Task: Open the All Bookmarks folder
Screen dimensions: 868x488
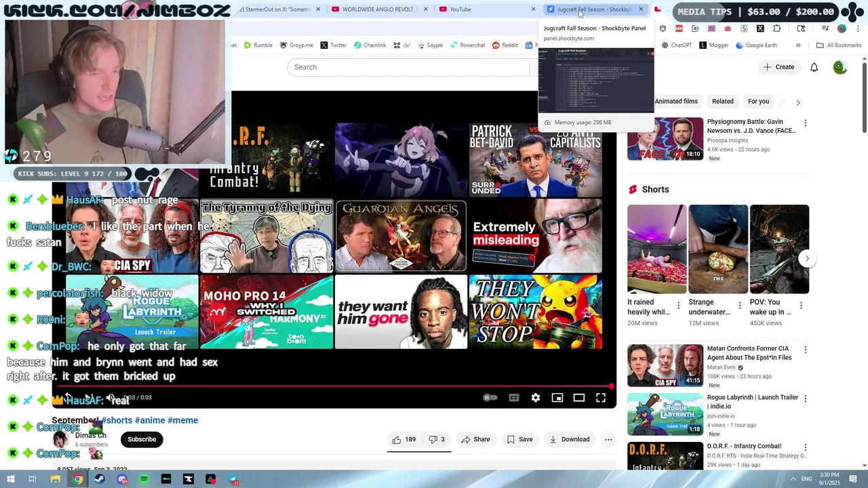Action: tap(839, 45)
